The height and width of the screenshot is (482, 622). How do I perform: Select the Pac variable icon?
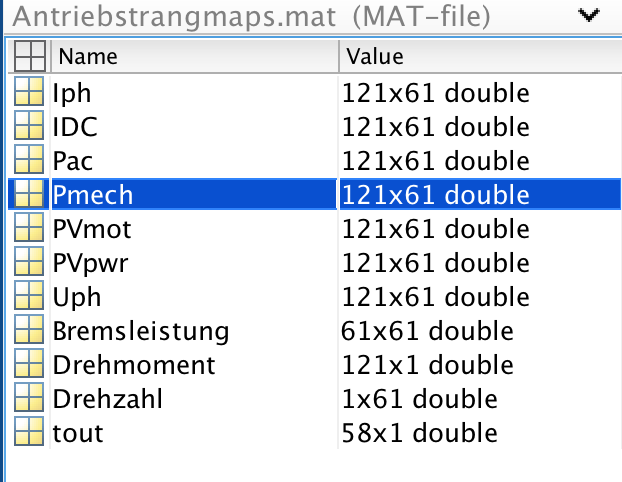click(x=29, y=161)
